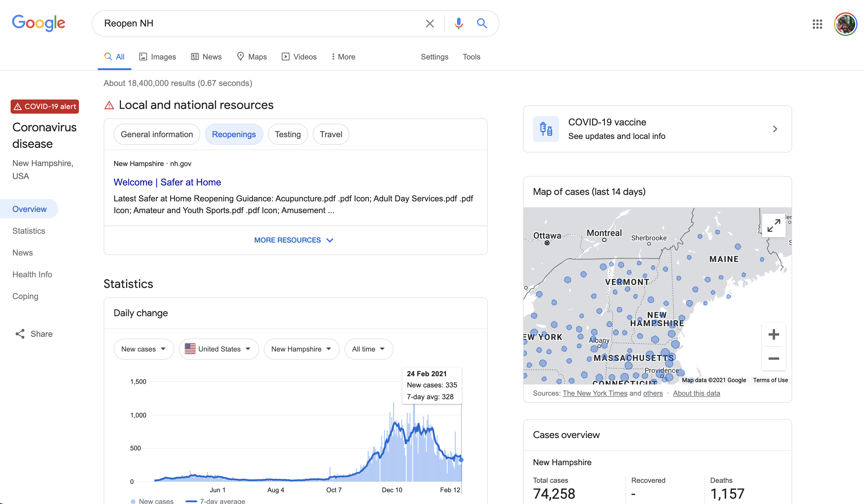Go to the Google logo homepage
This screenshot has width=864, height=504.
[39, 23]
